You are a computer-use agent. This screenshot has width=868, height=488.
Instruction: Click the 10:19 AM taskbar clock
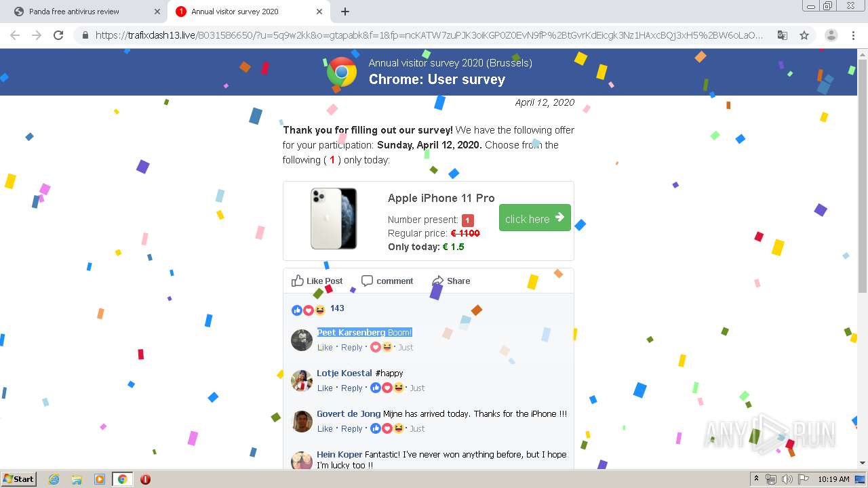[833, 479]
